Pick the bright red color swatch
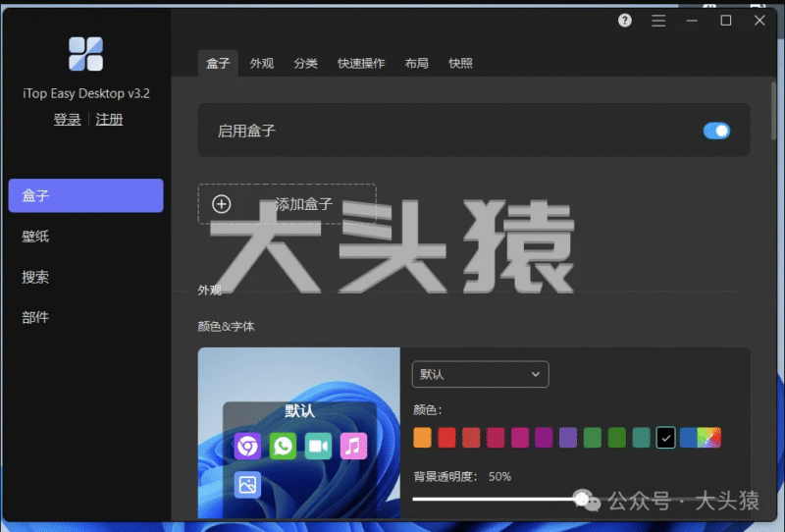 [446, 438]
